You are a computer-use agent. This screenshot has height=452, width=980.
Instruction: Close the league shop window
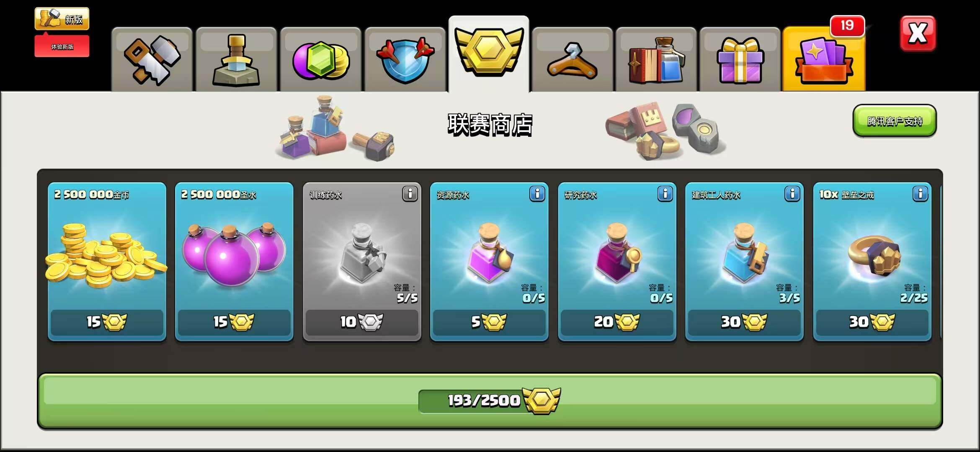click(918, 33)
